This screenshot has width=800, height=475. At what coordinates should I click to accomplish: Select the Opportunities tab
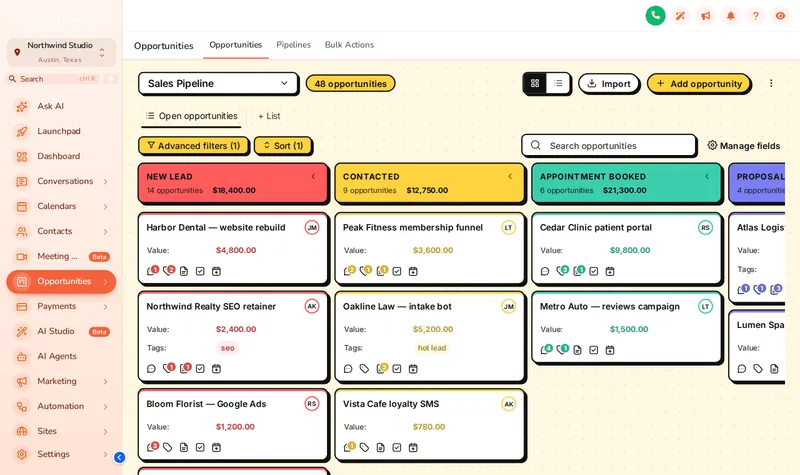pos(236,45)
